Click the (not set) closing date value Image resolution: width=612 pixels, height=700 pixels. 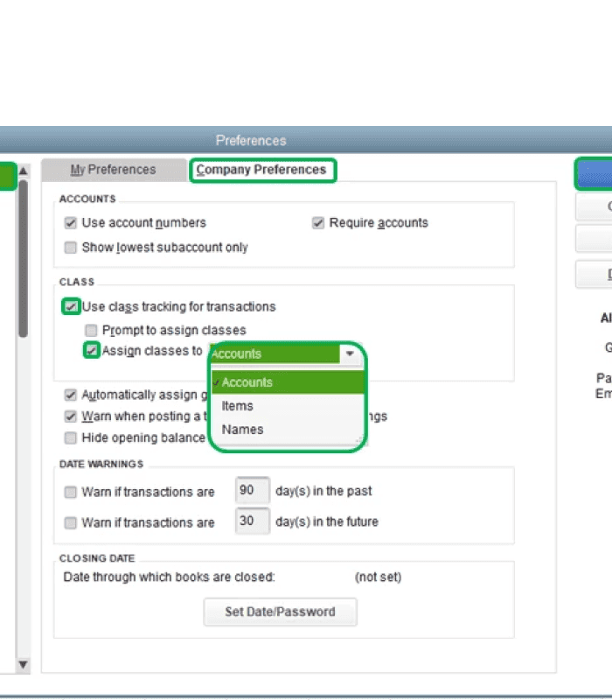pos(379,577)
